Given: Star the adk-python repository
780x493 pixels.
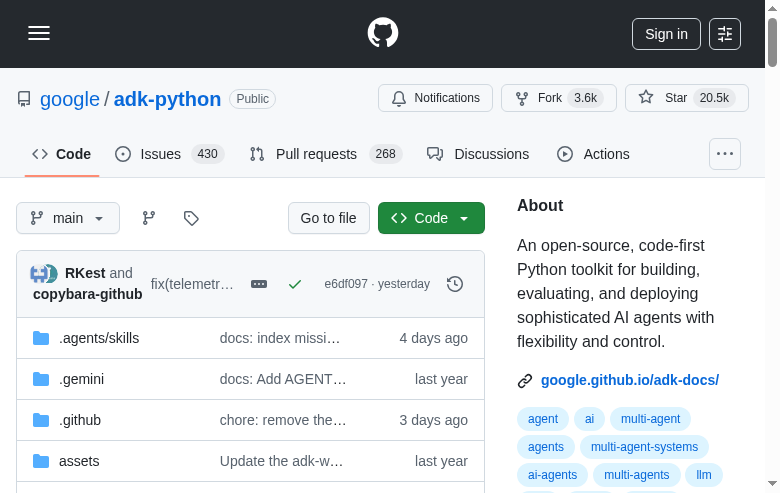Looking at the screenshot, I should (x=686, y=98).
